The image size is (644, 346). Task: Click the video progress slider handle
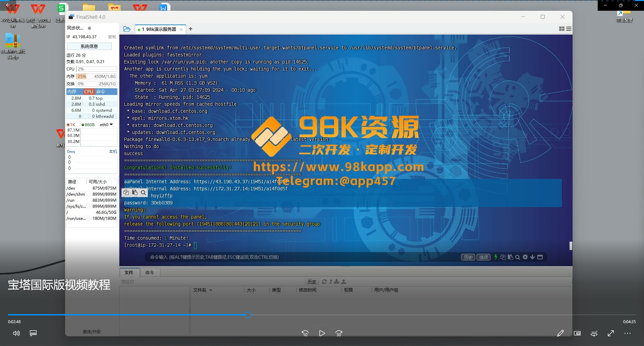pos(248,315)
